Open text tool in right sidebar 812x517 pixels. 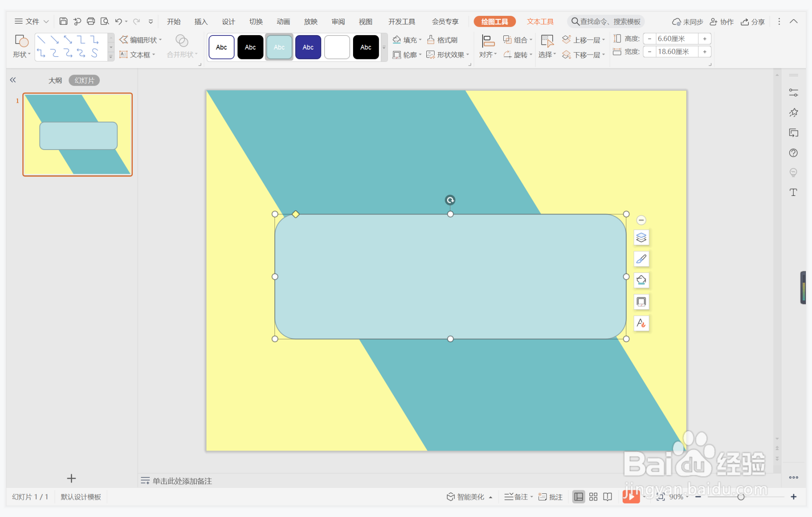[793, 192]
